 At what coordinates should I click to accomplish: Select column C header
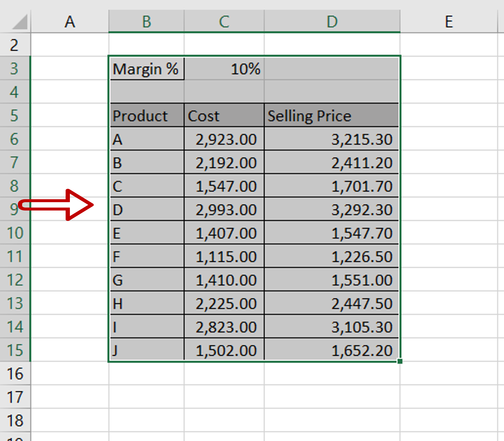click(224, 22)
